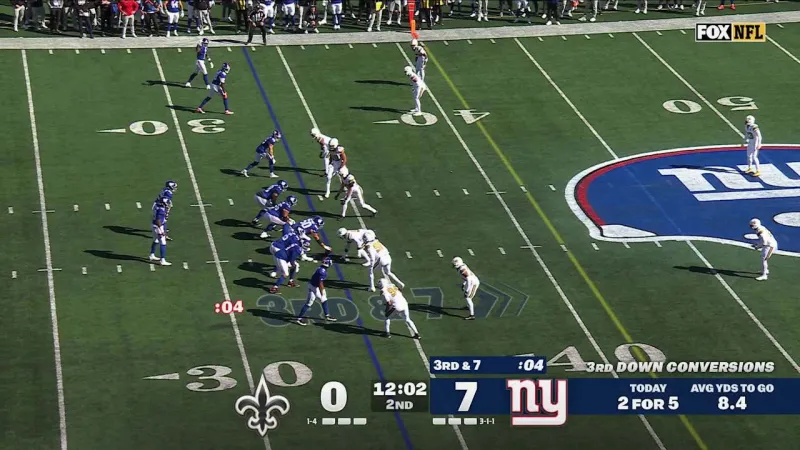Click the game clock '12:02'
Image resolution: width=800 pixels, height=450 pixels.
pyautogui.click(x=400, y=389)
